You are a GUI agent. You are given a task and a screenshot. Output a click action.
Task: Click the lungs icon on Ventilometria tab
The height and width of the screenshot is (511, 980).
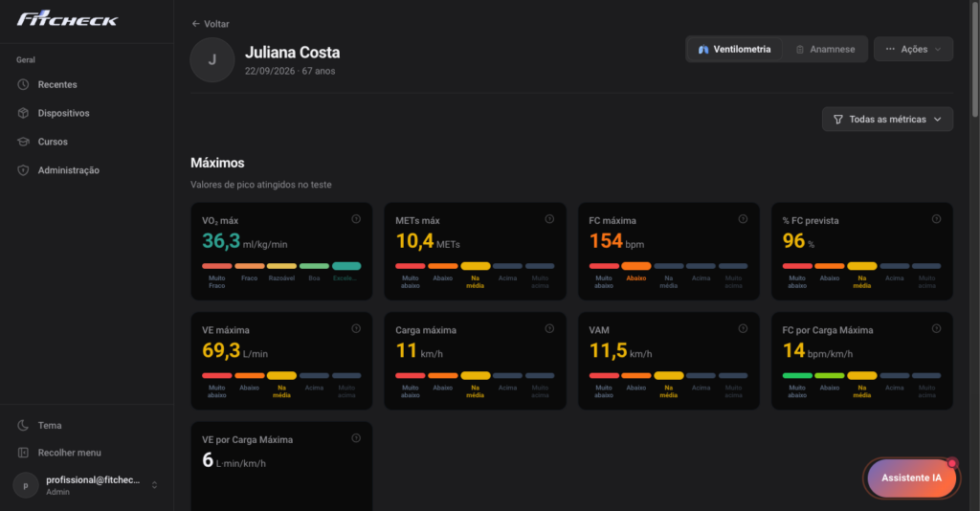pyautogui.click(x=703, y=50)
